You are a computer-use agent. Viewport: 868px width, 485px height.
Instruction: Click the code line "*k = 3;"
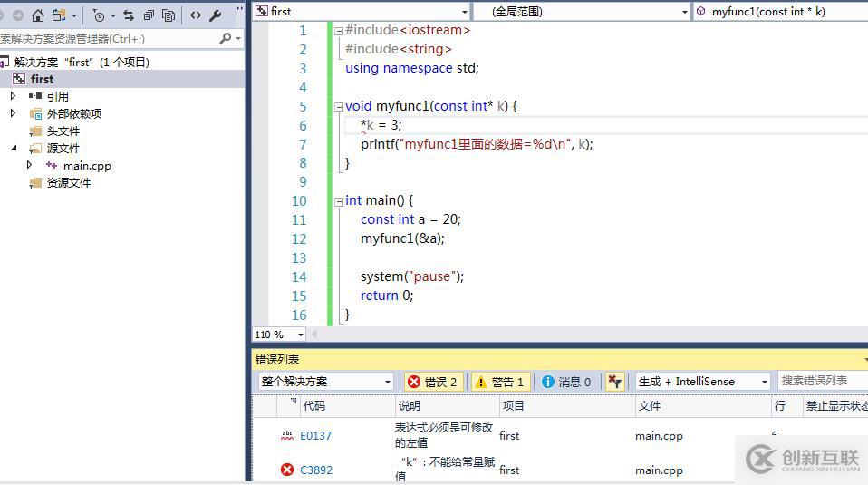click(381, 125)
